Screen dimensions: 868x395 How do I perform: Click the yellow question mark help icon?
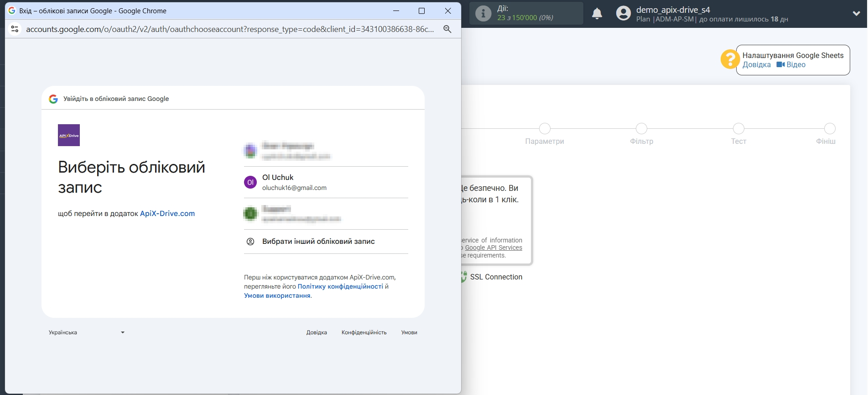click(730, 59)
